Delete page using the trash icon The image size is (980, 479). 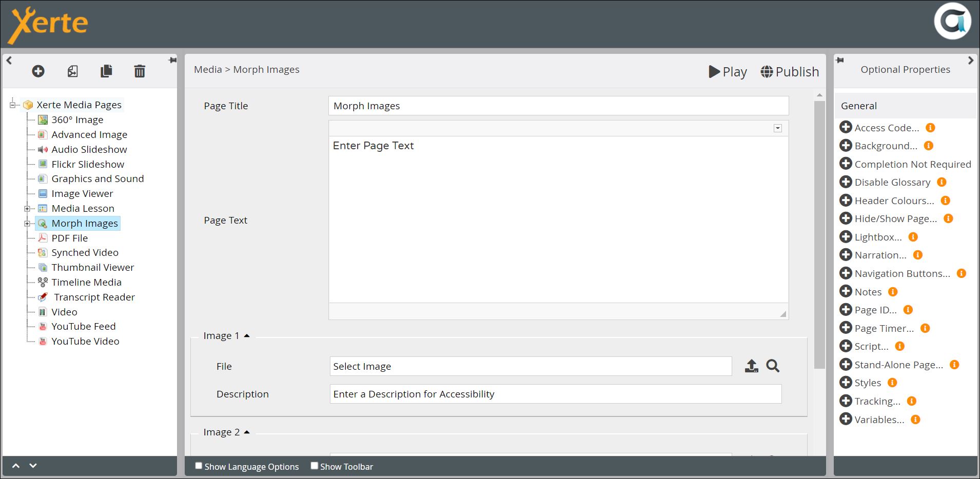tap(140, 71)
